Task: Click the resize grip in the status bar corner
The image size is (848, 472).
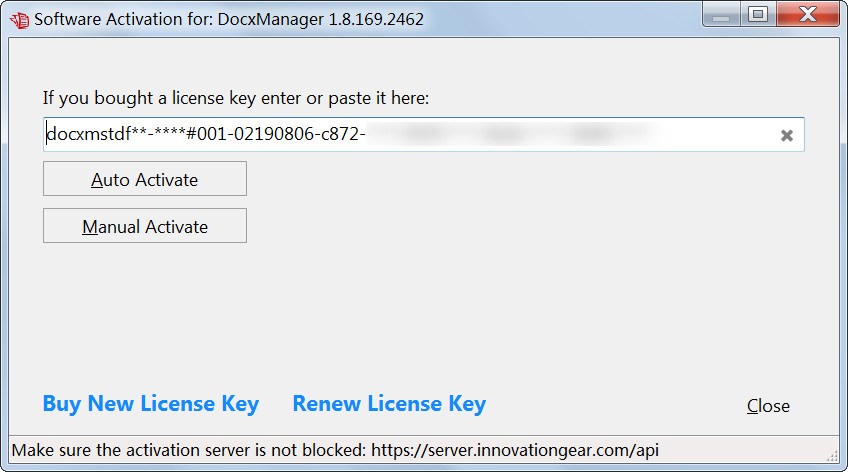Action: [832, 456]
